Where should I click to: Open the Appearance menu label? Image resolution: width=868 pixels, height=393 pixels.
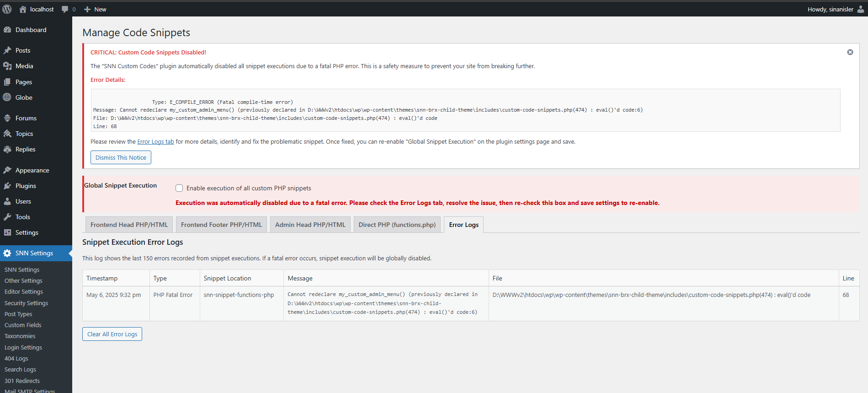(x=32, y=170)
